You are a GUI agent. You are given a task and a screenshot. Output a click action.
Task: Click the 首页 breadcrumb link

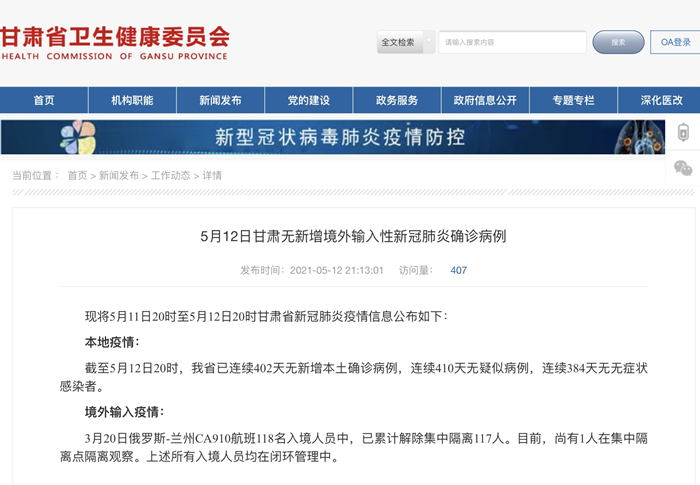pyautogui.click(x=77, y=176)
